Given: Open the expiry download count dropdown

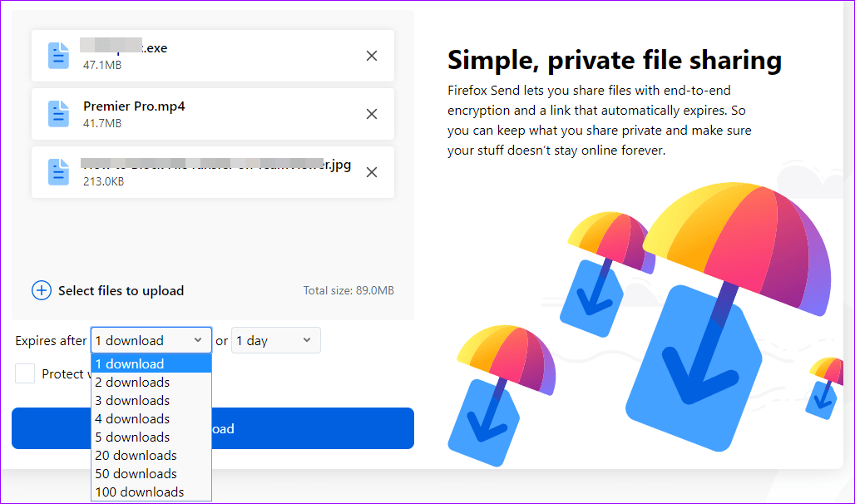Looking at the screenshot, I should coord(151,340).
